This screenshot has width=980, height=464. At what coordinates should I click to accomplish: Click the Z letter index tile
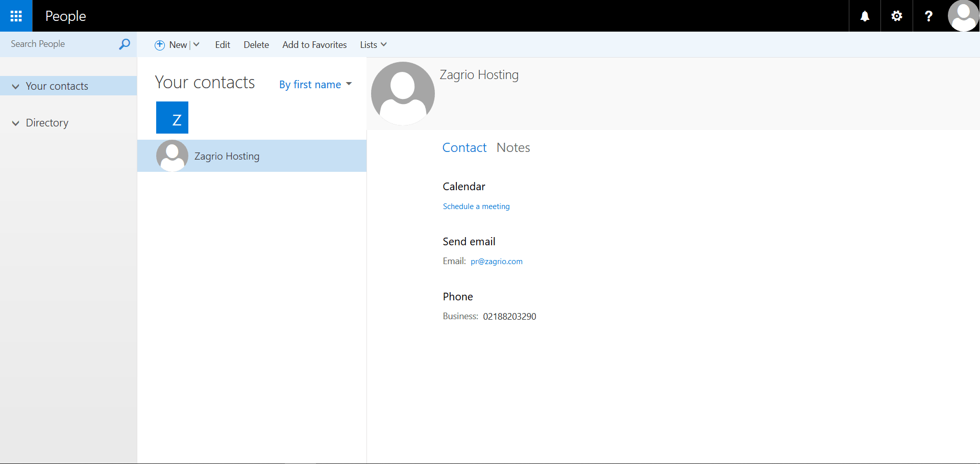[x=172, y=118]
